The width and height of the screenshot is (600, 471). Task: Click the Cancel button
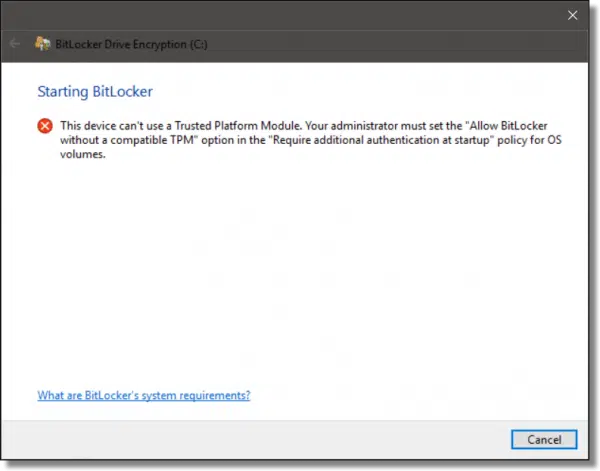pyautogui.click(x=544, y=439)
